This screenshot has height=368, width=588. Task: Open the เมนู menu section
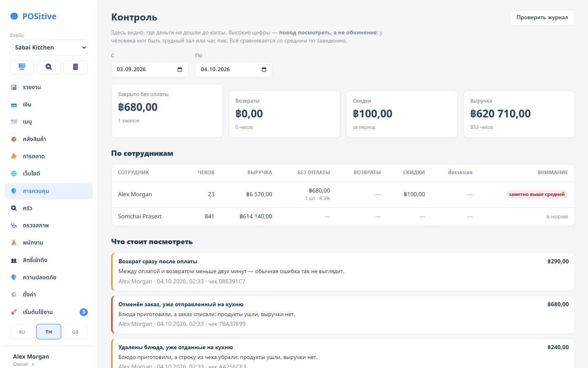[x=49, y=121]
